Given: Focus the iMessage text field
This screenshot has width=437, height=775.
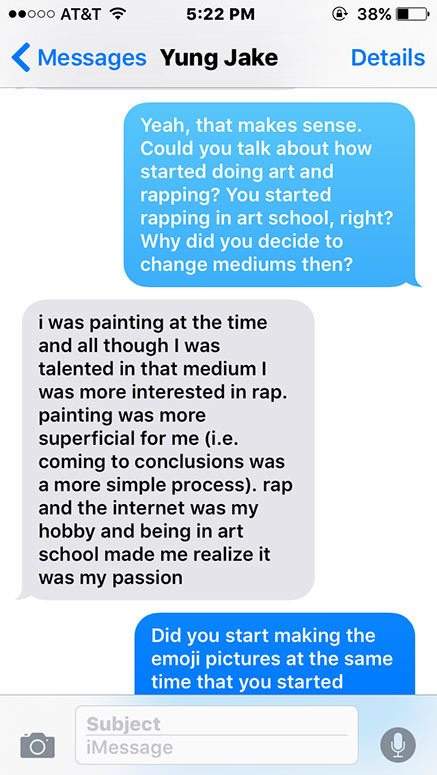Looking at the screenshot, I should click(x=217, y=747).
